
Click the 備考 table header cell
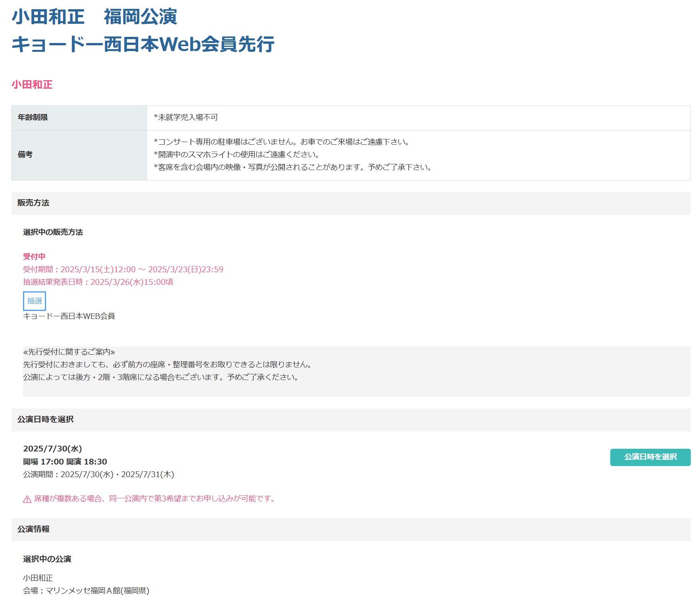[79, 155]
